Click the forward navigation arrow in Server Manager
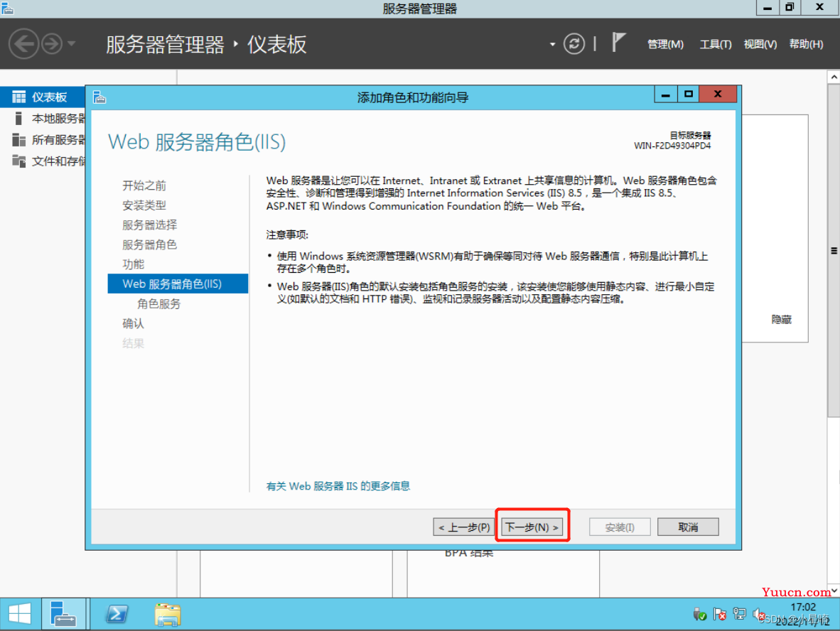Image resolution: width=840 pixels, height=631 pixels. [52, 44]
